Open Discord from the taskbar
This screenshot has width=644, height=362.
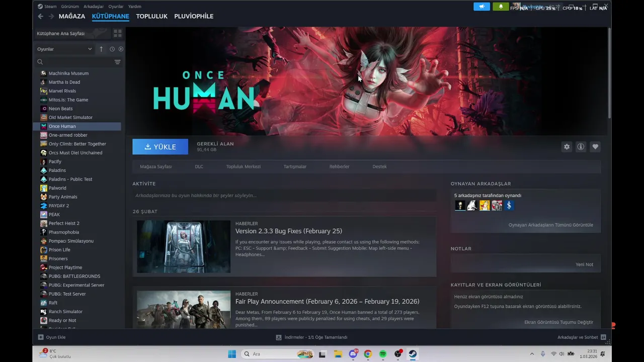353,354
